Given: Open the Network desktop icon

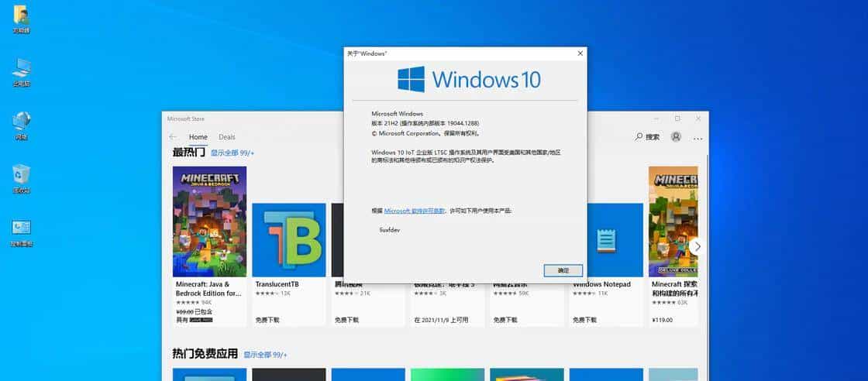Looking at the screenshot, I should click(21, 125).
